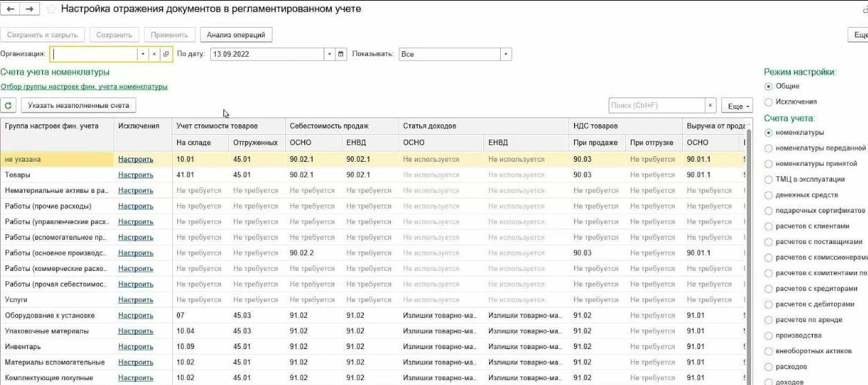The image size is (868, 385).
Task: Select денежных средств radio option
Action: [x=768, y=195]
